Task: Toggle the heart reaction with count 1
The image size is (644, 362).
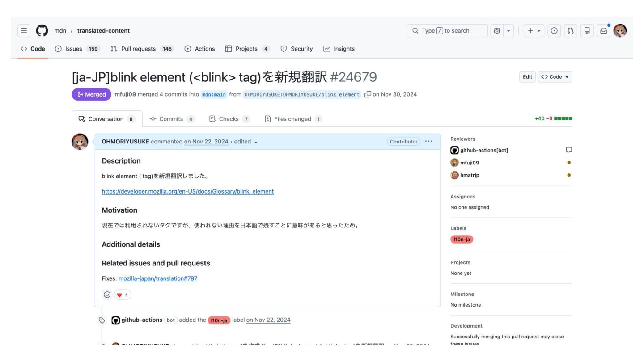Action: (123, 295)
